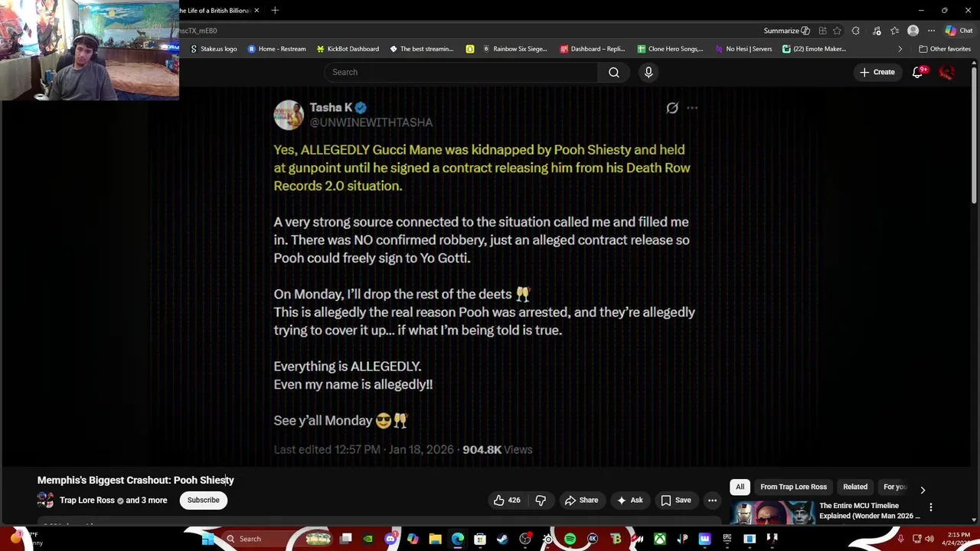
Task: Open the Create button
Action: point(877,72)
